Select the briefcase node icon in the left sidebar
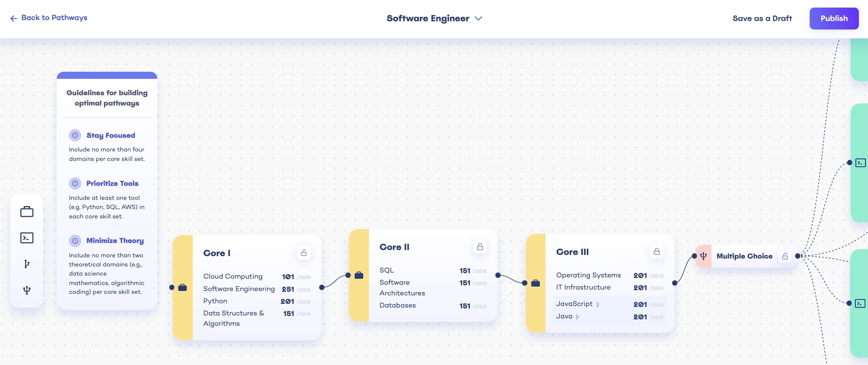This screenshot has height=365, width=868. click(x=27, y=211)
